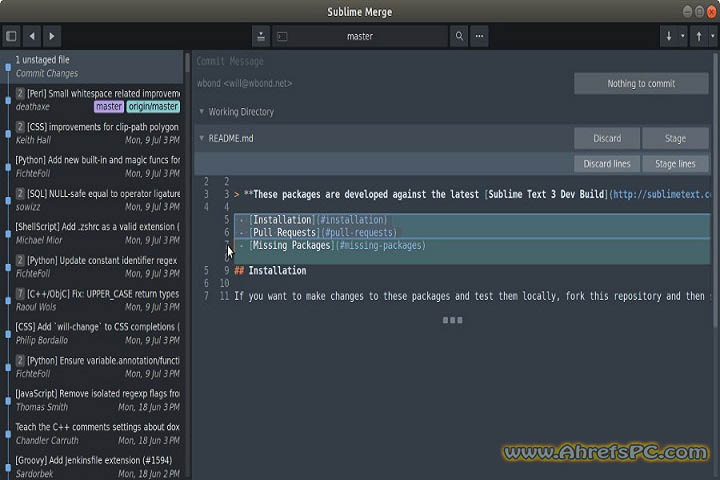Open commit '[JavaScript] Remove isolated regexp flags'
Image resolution: width=720 pixels, height=480 pixels.
click(92, 400)
